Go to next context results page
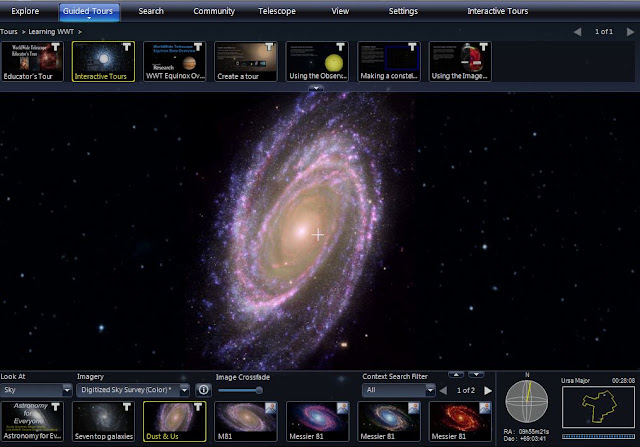Viewport: 640px width, 447px height. pyautogui.click(x=488, y=391)
